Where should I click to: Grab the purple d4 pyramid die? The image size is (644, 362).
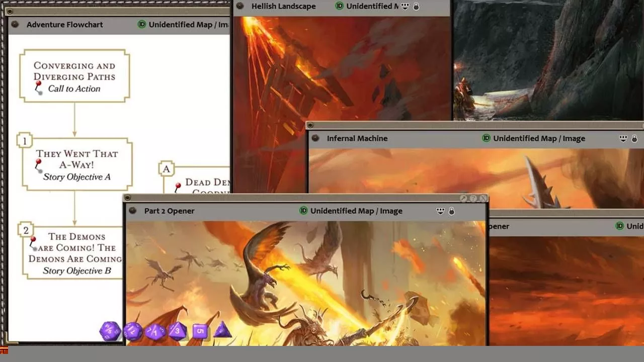coord(222,330)
